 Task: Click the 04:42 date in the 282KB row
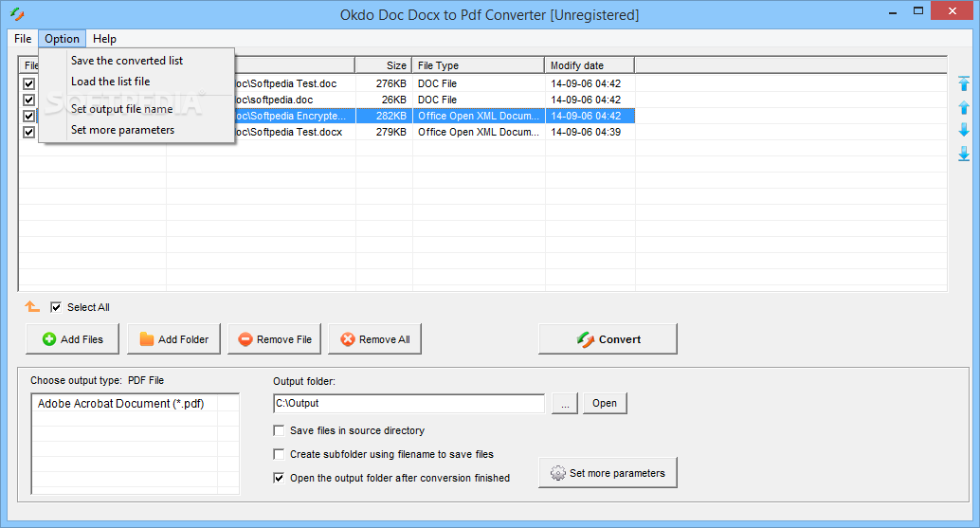point(586,117)
